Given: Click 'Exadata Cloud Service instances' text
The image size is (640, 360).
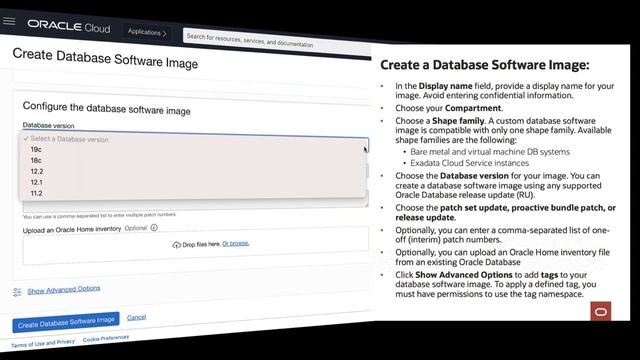Looking at the screenshot, I should coord(469,163).
